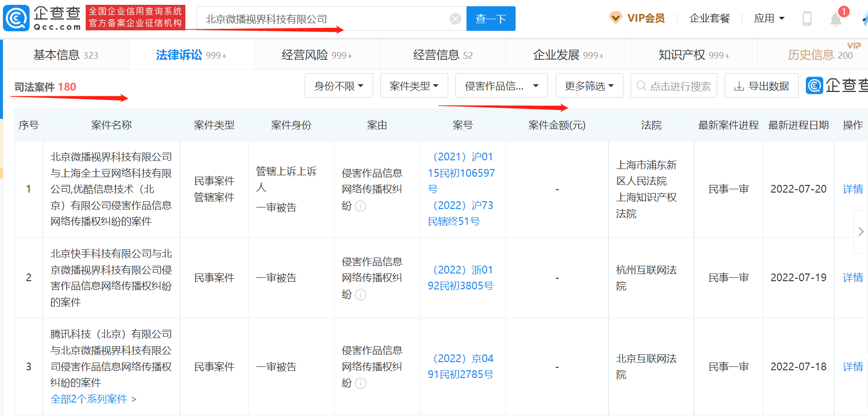Open 详情 for the 2022-07-19 case
Image resolution: width=868 pixels, height=416 pixels.
pyautogui.click(x=853, y=278)
